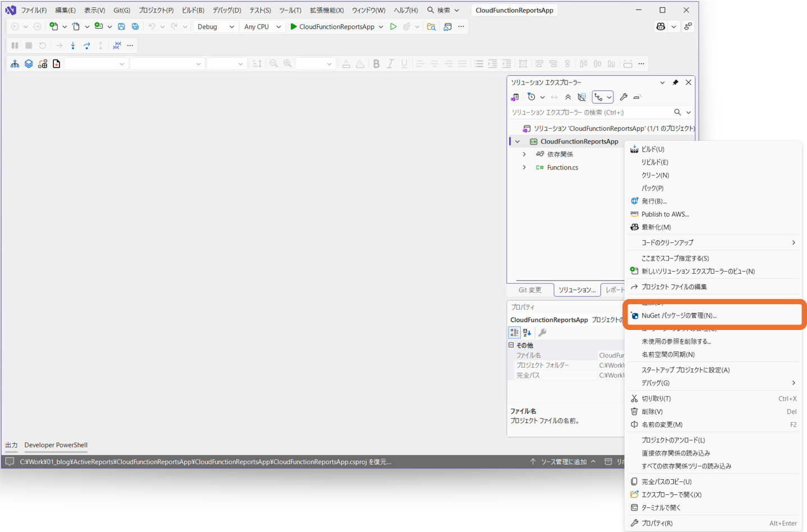The width and height of the screenshot is (807, 532).
Task: Toggle Underline formatting in report toolbar
Action: click(x=404, y=64)
